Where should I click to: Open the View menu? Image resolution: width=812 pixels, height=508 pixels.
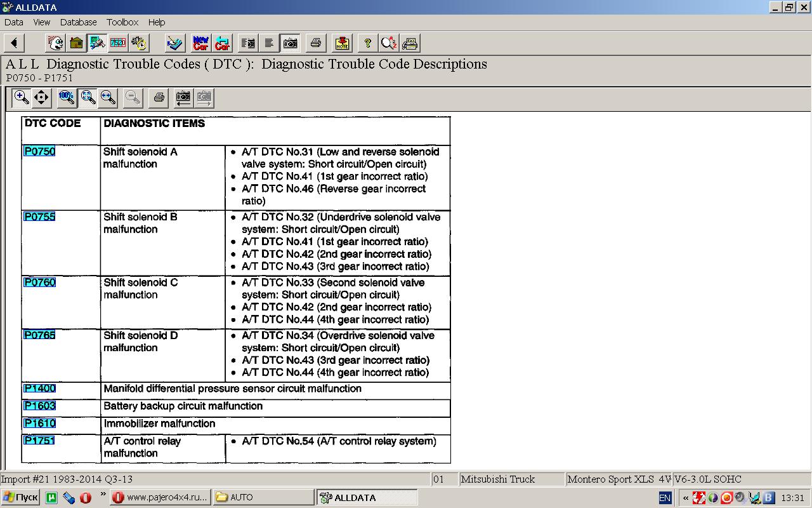[x=42, y=22]
